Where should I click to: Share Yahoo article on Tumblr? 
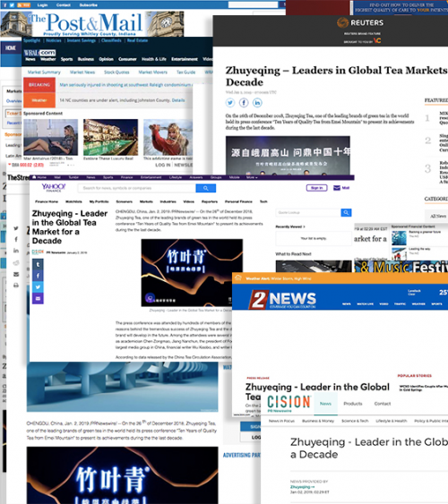coord(38,265)
